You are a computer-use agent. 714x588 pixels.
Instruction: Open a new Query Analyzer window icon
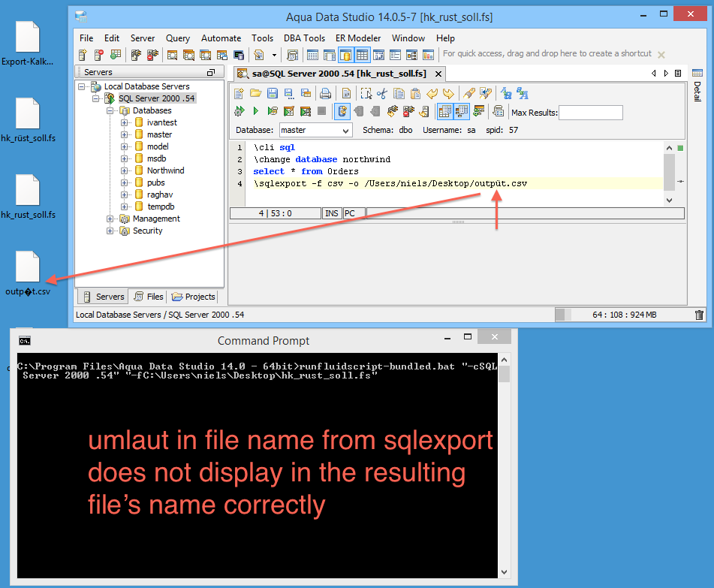pos(172,55)
